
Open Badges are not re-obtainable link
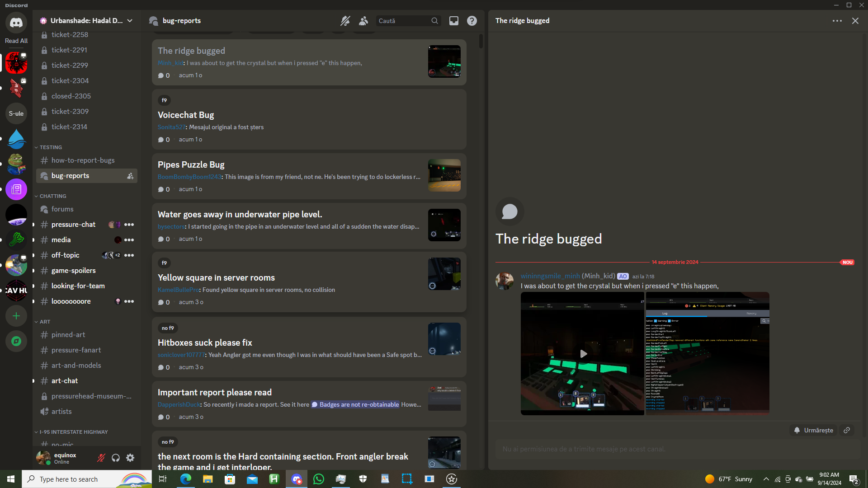point(359,404)
